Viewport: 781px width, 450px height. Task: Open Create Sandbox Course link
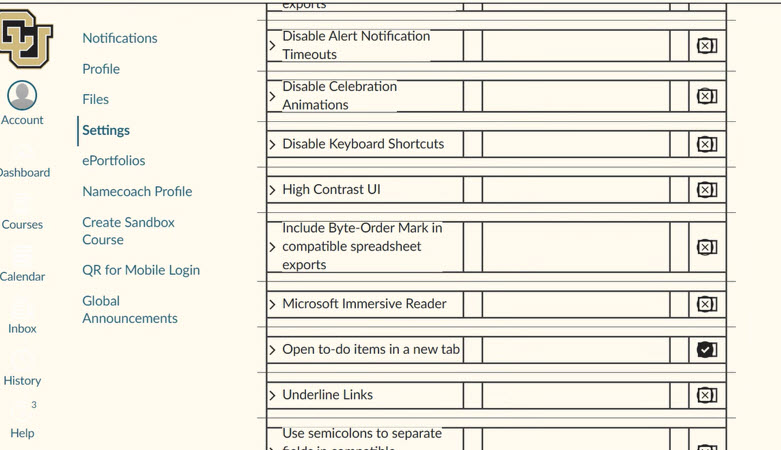(129, 231)
